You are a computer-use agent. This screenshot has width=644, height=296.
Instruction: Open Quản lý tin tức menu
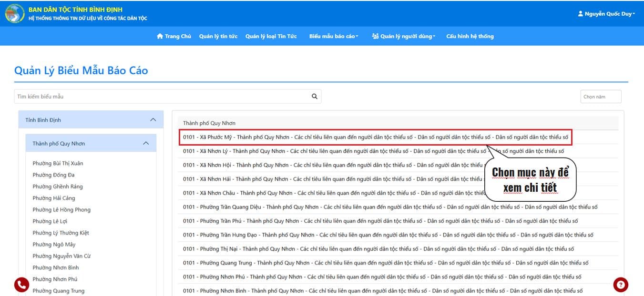point(218,36)
